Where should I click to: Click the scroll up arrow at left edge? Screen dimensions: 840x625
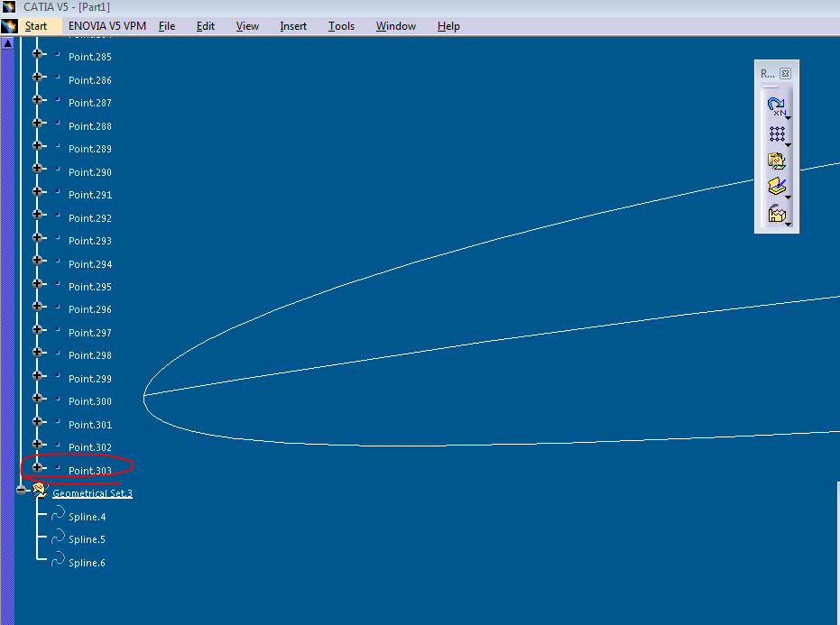tap(8, 42)
